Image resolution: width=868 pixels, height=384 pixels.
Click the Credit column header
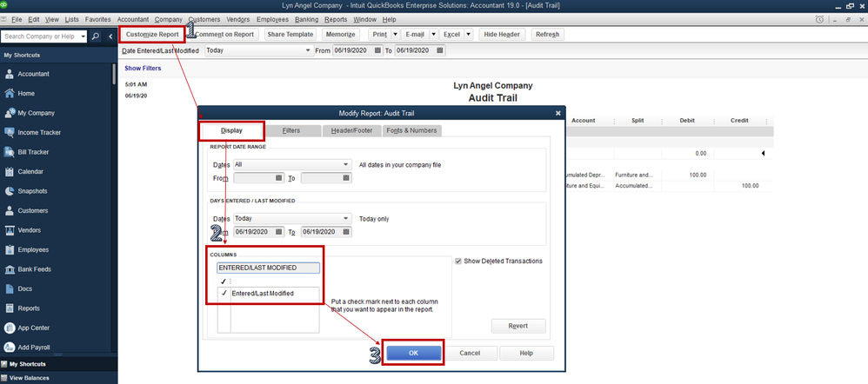tap(739, 121)
